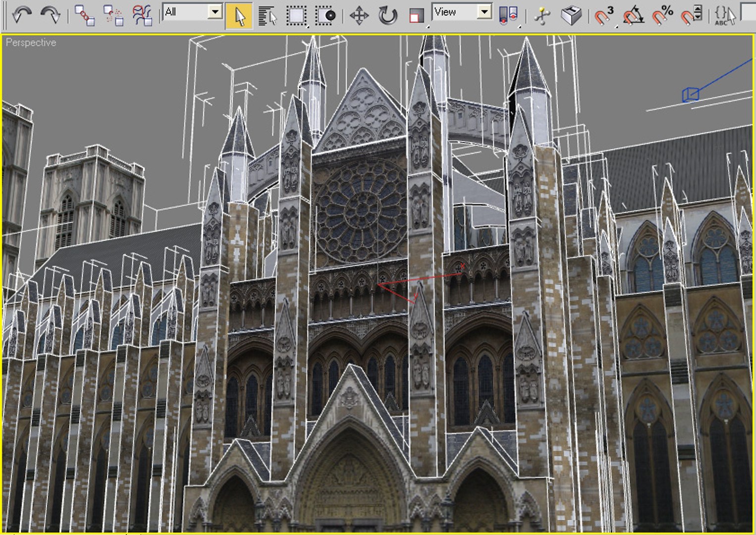Open the View reference coordinate dropdown
756x535 pixels.
click(462, 12)
